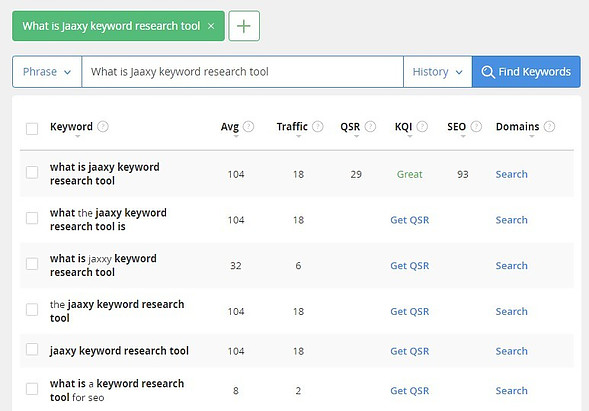The width and height of the screenshot is (589, 411).
Task: Toggle the select-all checkbox in table header
Action: point(32,128)
